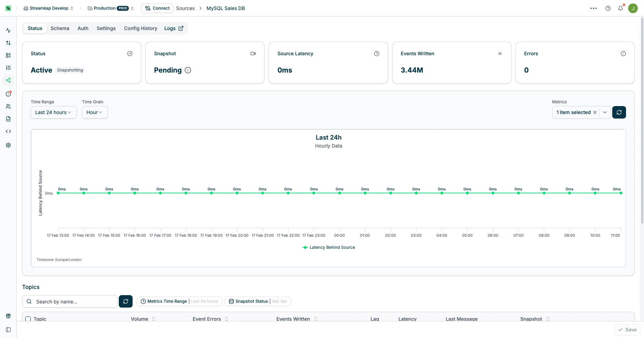Click the Snapshot Pending info icon

(188, 70)
